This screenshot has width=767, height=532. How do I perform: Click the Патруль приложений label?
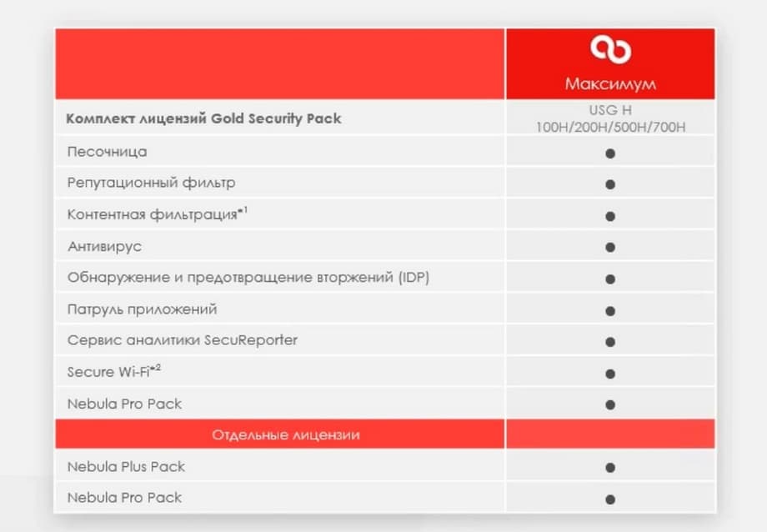coord(142,309)
